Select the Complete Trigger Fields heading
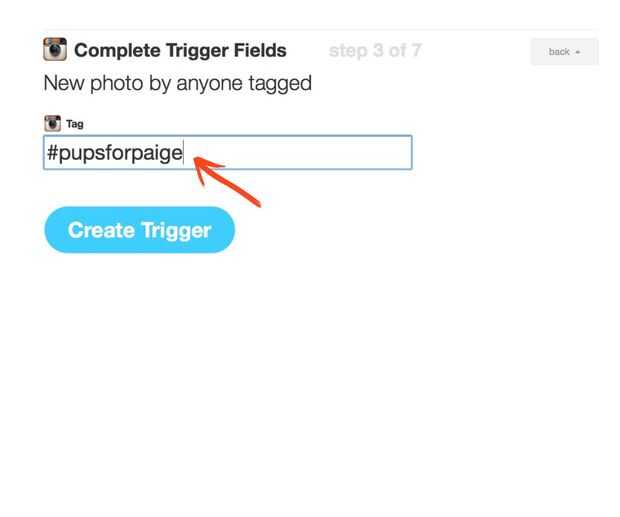The height and width of the screenshot is (517, 620). click(180, 51)
